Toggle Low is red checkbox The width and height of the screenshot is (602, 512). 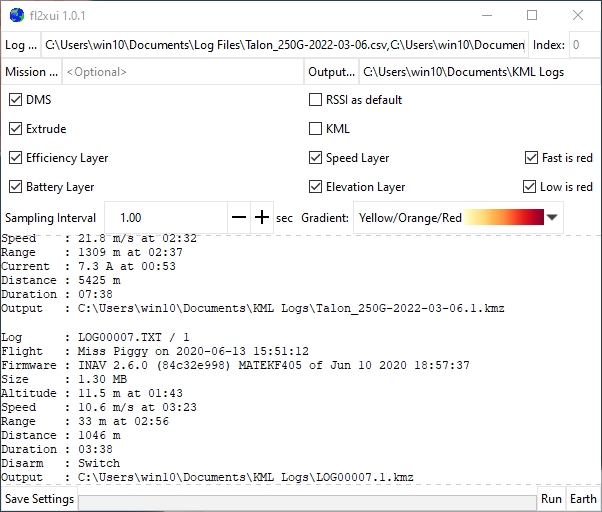coord(531,187)
